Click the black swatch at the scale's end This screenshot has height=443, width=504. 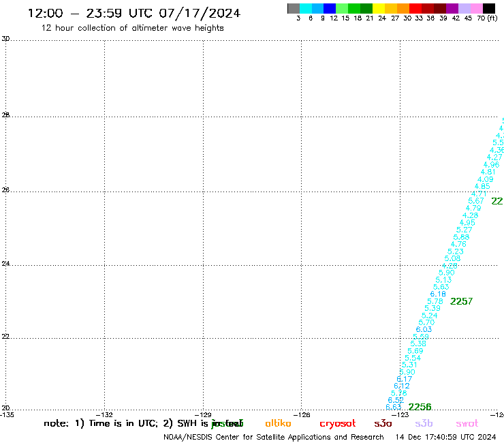(489, 8)
